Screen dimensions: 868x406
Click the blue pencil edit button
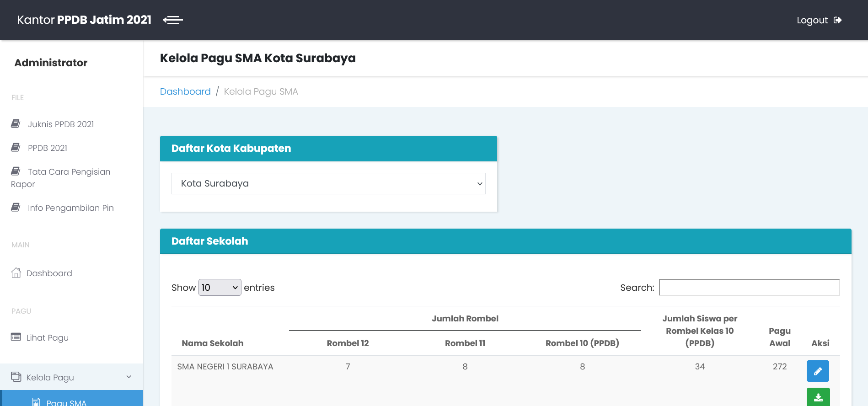pos(817,371)
